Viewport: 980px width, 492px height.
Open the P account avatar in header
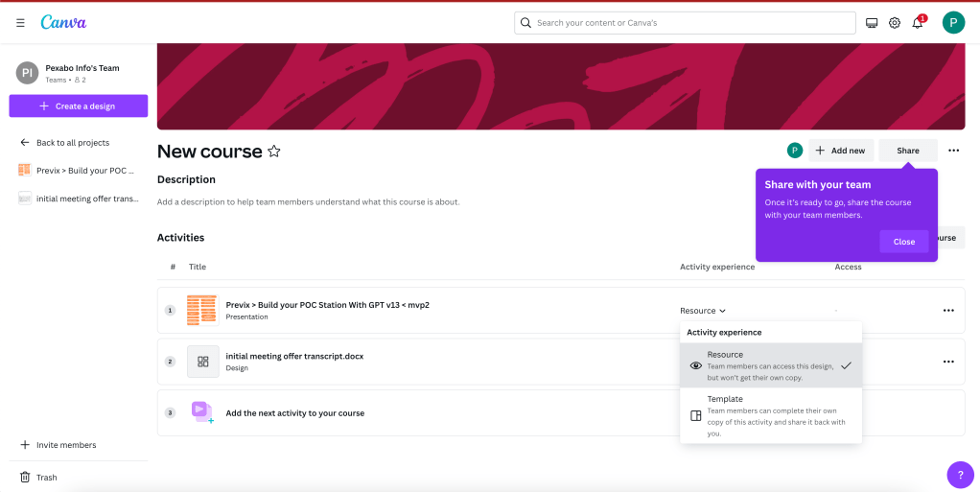(x=953, y=22)
